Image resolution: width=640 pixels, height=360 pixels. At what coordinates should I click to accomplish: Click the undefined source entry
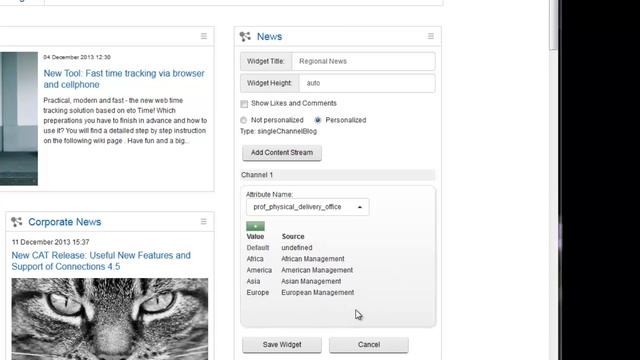tap(297, 247)
